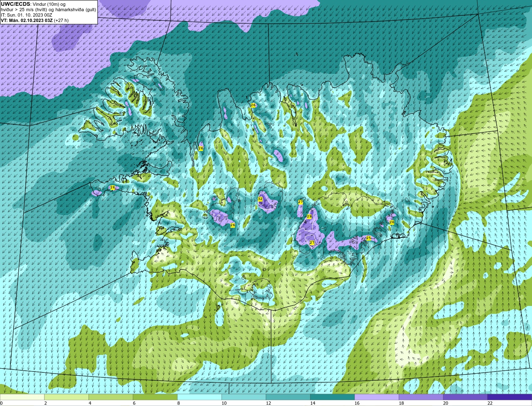Click the 6–8 m/s olive green legend swatch
The image size is (532, 406).
155,397
